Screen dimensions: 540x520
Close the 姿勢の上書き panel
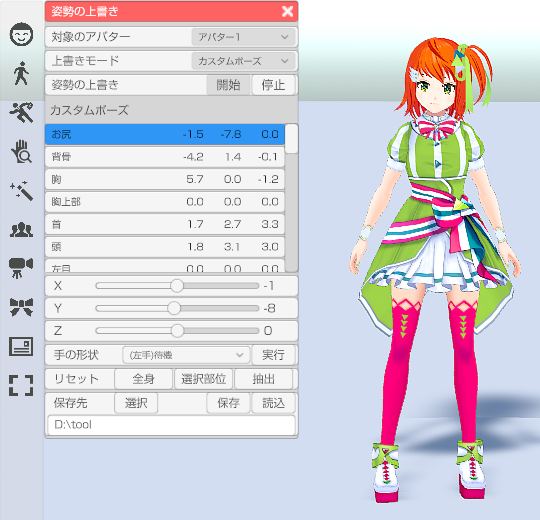287,11
